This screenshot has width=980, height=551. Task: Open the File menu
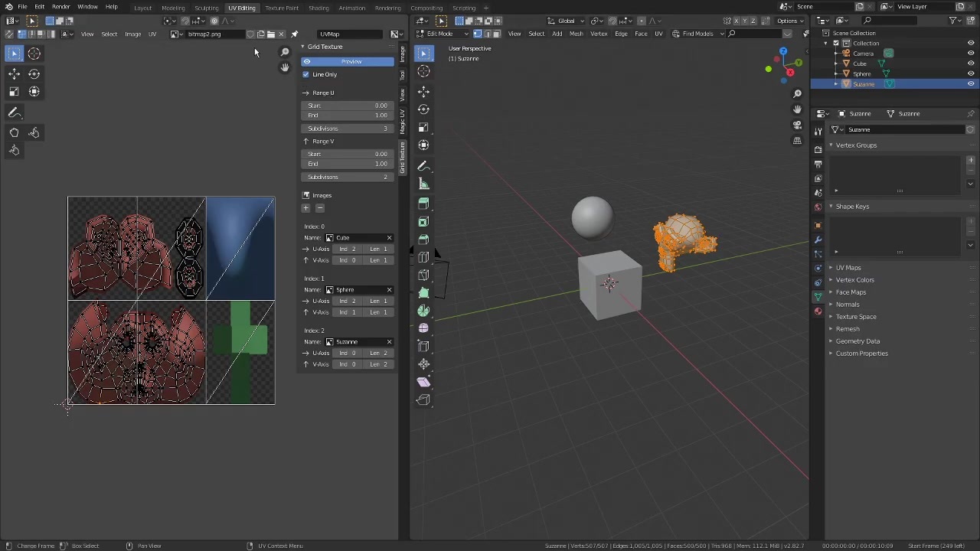point(22,7)
